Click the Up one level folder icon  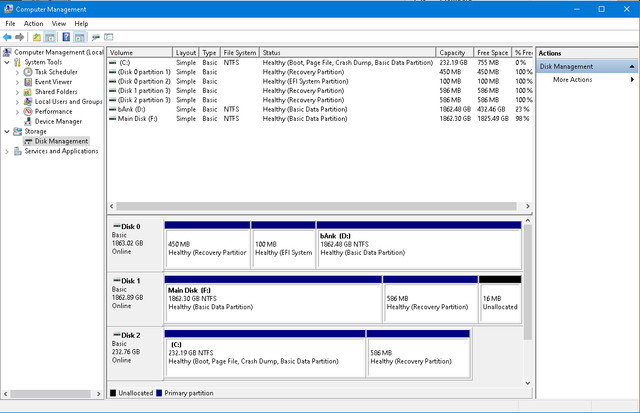[x=37, y=37]
